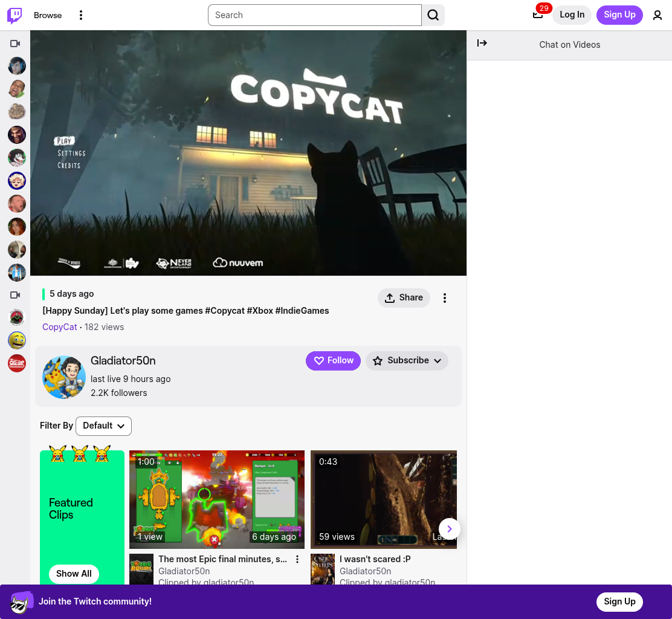
Task: Open the round red-green logo channel avatar
Action: click(17, 317)
